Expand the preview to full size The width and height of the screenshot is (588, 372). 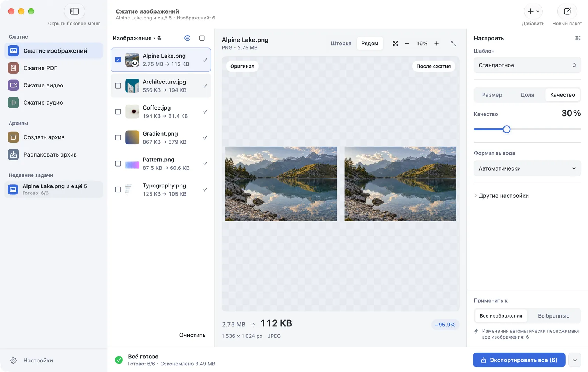[453, 43]
